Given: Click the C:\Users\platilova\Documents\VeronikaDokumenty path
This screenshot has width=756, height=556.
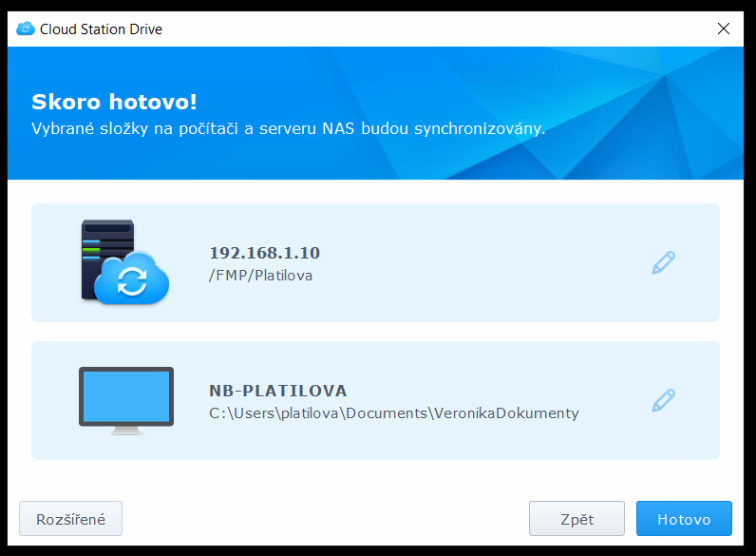Looking at the screenshot, I should point(393,413).
